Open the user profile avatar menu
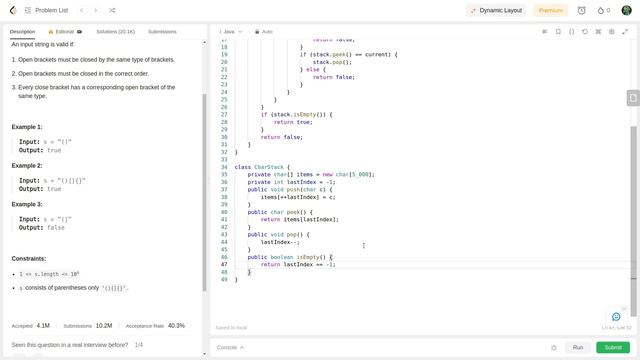Viewport: 640px width, 360px height. coord(627,10)
